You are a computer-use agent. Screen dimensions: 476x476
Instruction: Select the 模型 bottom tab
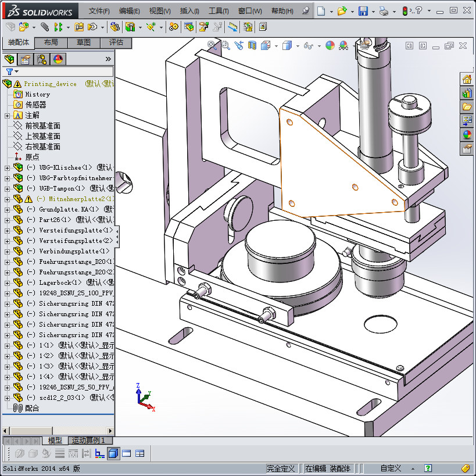55,441
